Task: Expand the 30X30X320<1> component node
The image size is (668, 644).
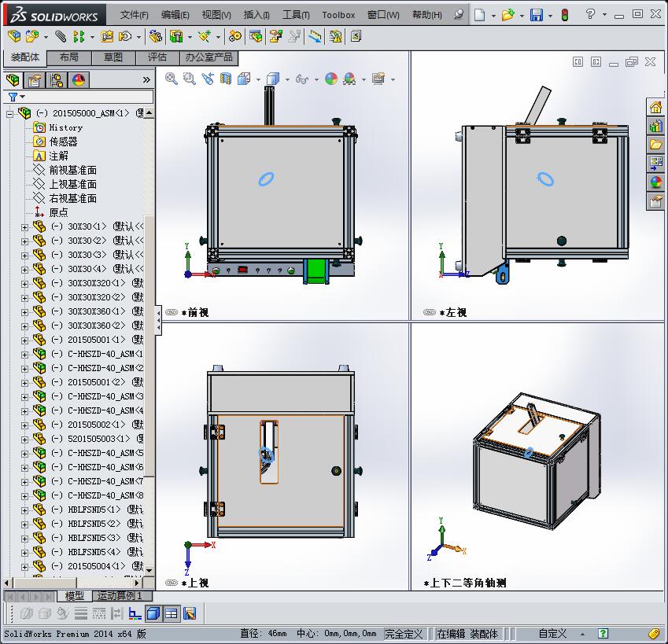Action: click(24, 284)
